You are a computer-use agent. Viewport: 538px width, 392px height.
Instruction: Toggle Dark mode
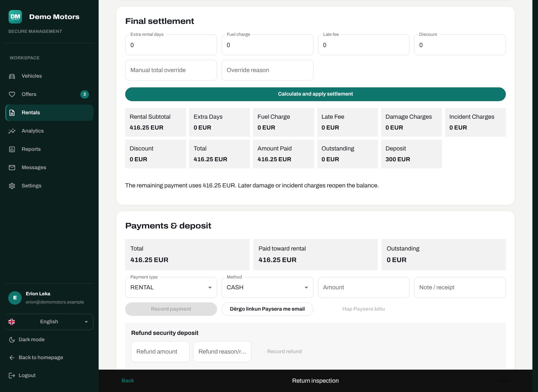[49, 340]
